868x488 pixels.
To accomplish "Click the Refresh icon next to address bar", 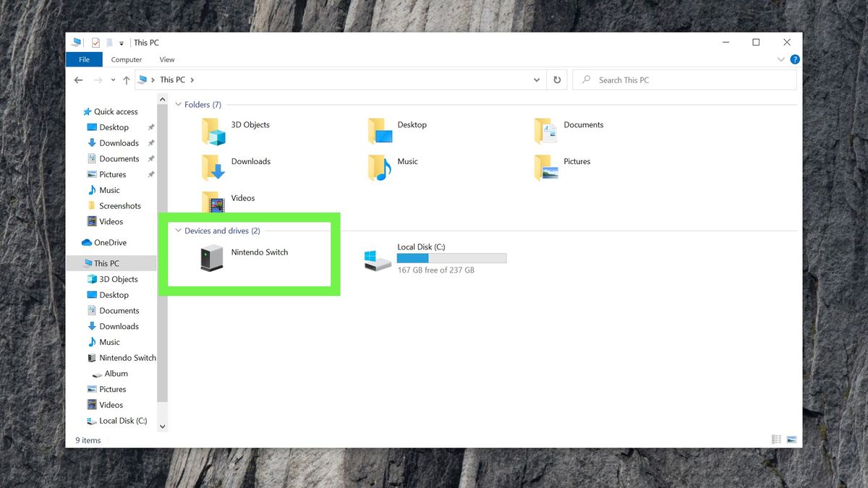I will click(x=557, y=80).
